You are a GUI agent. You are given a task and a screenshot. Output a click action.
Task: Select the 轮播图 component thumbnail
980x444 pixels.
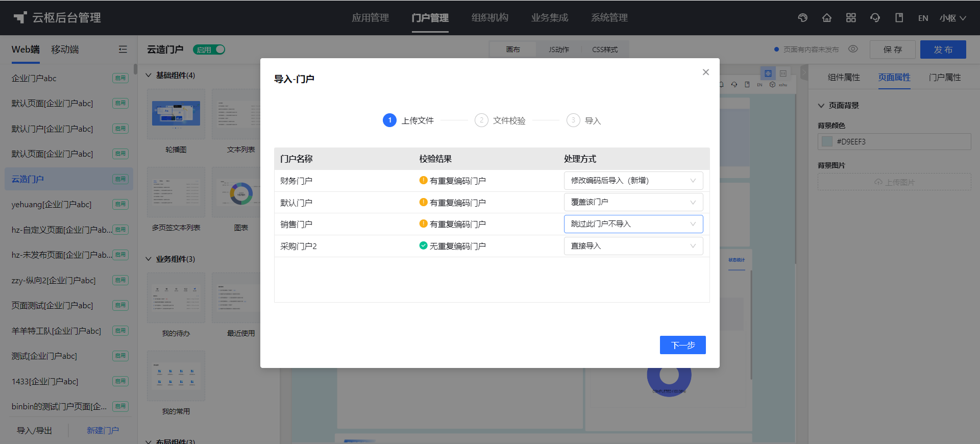[x=176, y=114]
